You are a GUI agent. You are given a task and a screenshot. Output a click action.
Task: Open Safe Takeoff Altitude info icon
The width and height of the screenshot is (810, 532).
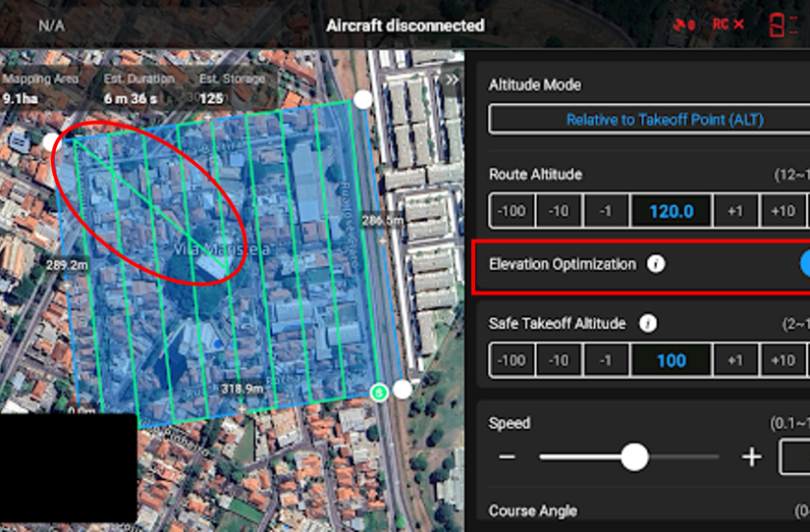point(648,323)
